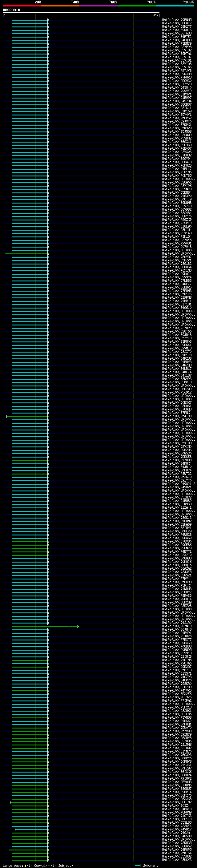Select hit UniRef100_A4VB17

click(177, 829)
